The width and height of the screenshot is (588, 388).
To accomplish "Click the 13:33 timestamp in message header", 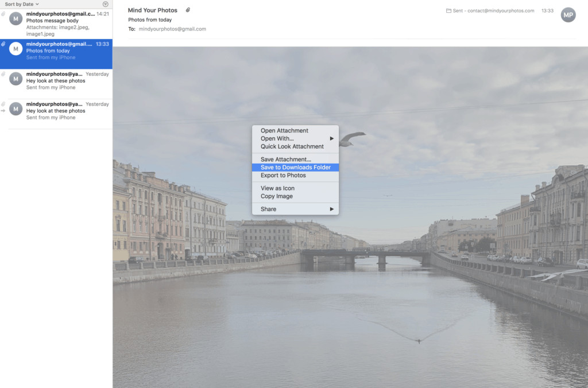I will pos(547,10).
